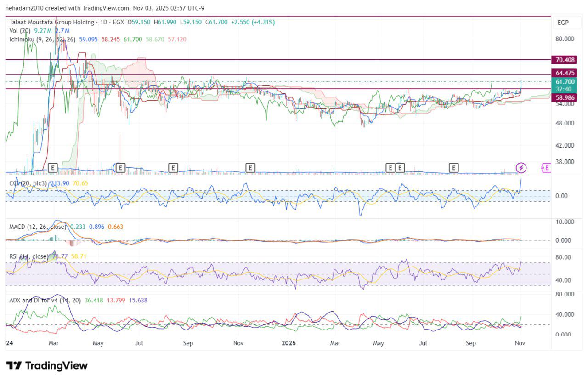Click the earnings marker near August 2024
Screen dimensions: 588x381
pos(173,168)
